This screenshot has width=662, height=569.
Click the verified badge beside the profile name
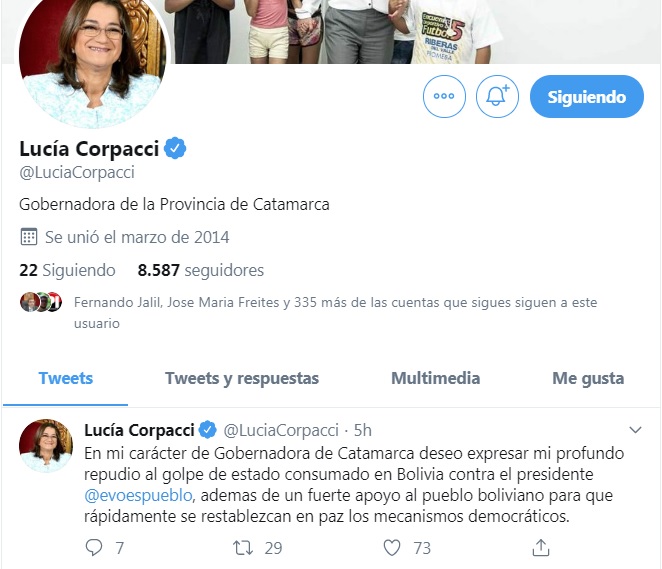tap(175, 148)
